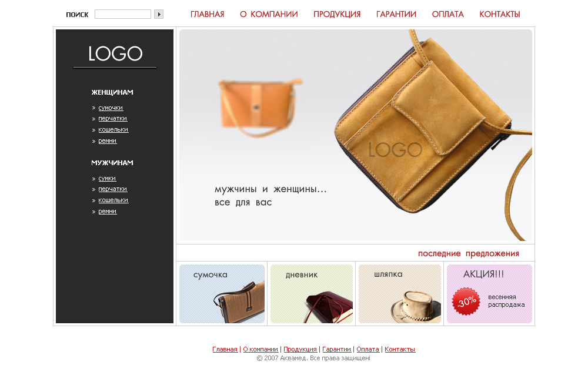Open О компании in the top menu
The height and width of the screenshot is (382, 588).
269,14
